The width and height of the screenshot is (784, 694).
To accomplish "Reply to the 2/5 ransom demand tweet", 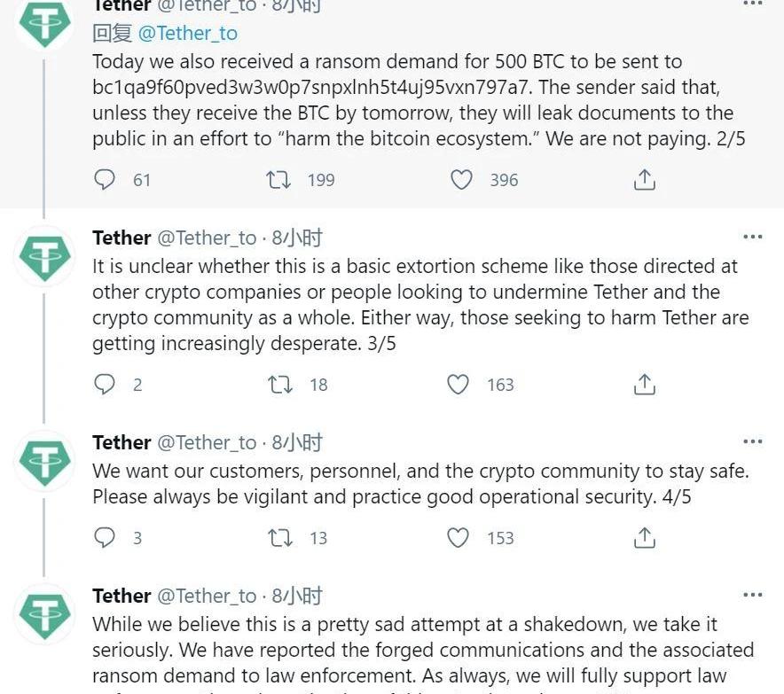I will (105, 180).
